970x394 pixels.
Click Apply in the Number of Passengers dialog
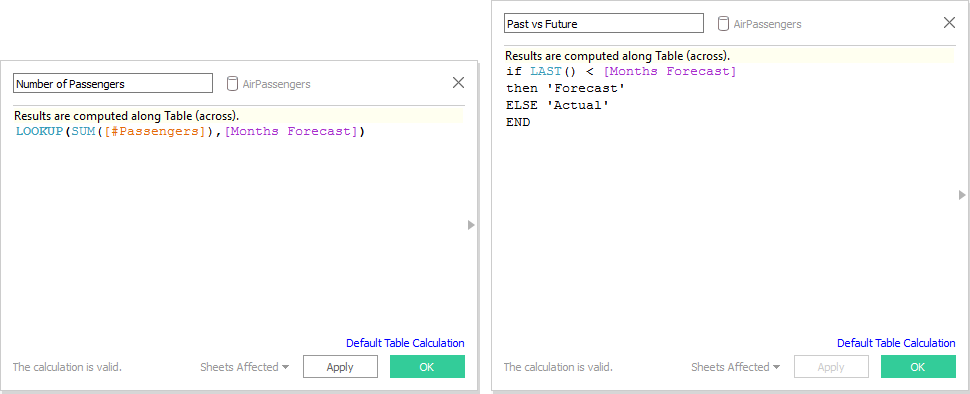click(340, 367)
